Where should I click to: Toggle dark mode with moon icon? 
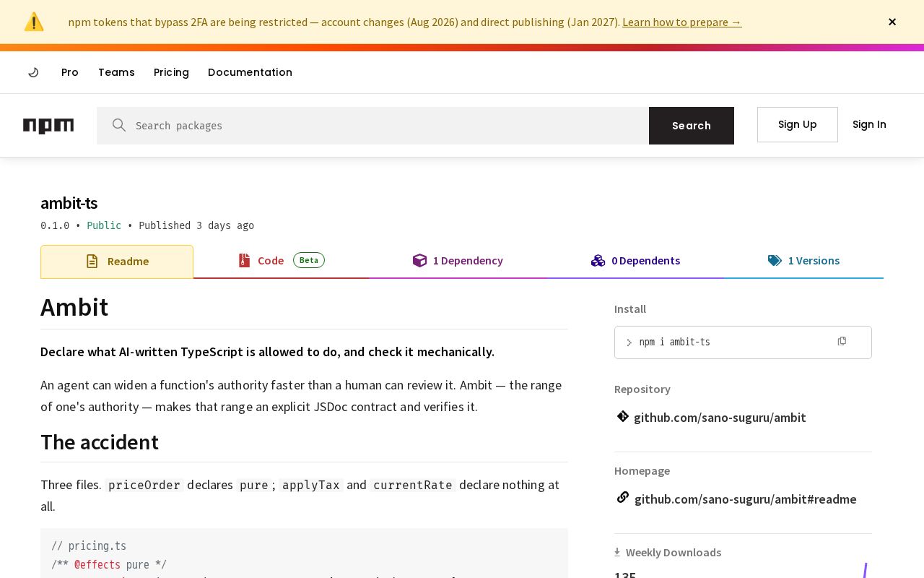tap(33, 72)
